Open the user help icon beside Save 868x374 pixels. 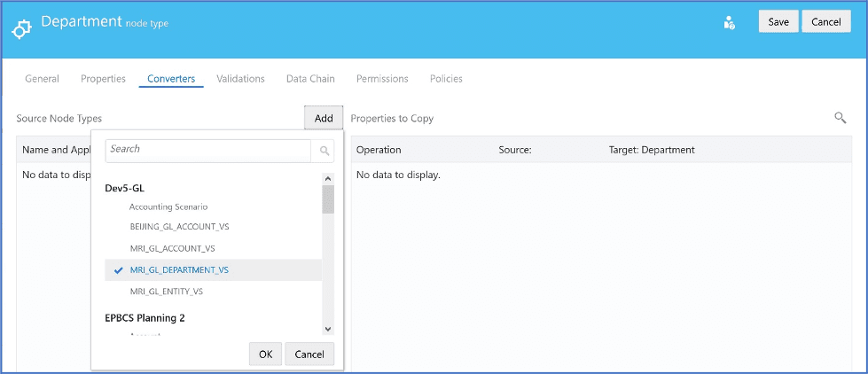point(729,23)
